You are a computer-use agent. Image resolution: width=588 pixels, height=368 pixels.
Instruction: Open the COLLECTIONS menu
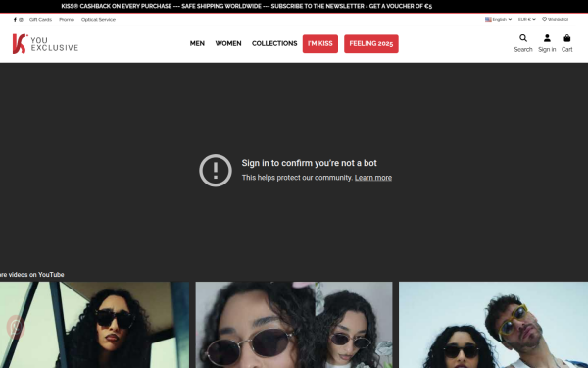tap(274, 43)
